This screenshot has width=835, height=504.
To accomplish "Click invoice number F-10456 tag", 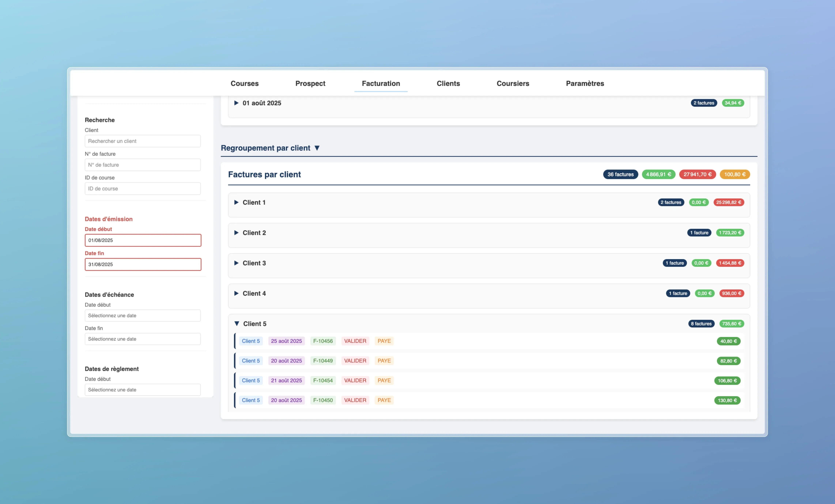I will coord(323,341).
